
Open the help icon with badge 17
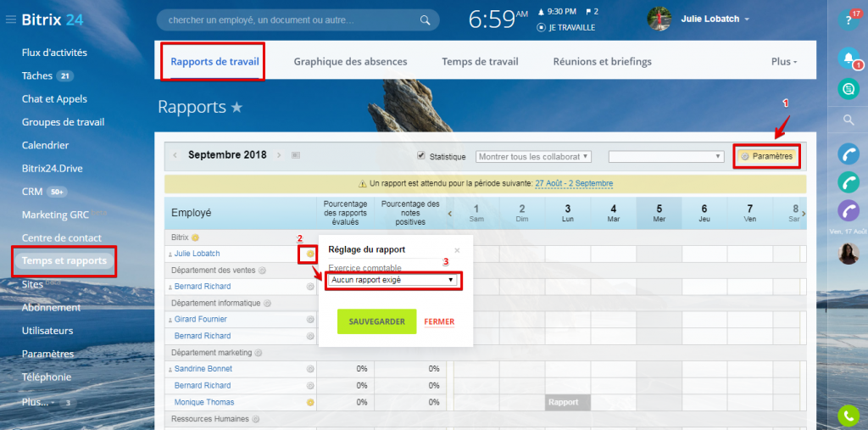(848, 20)
